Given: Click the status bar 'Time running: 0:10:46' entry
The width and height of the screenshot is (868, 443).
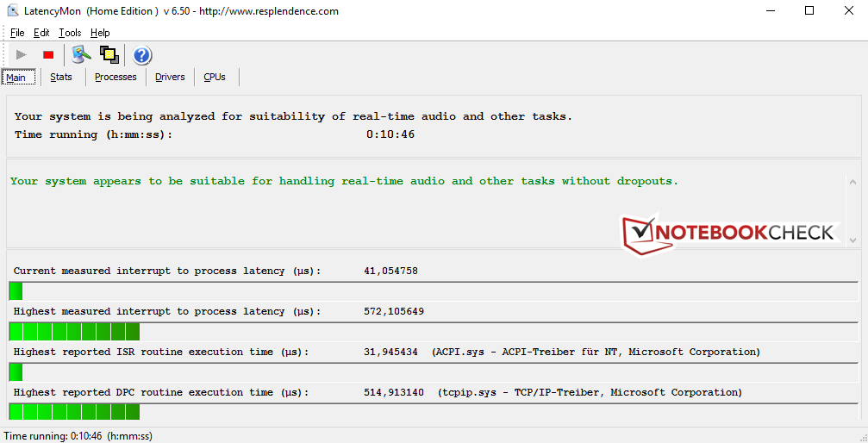Looking at the screenshot, I should click(x=78, y=436).
